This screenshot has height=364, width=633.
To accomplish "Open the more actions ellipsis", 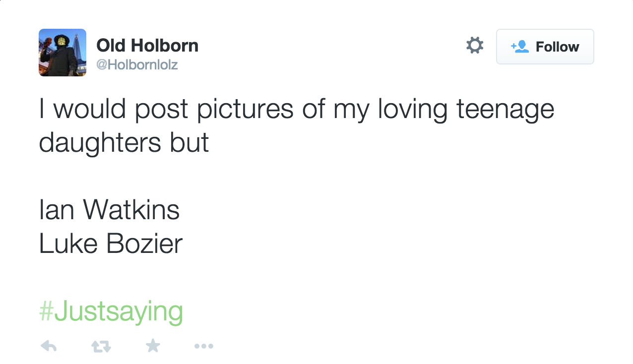I will pyautogui.click(x=204, y=346).
